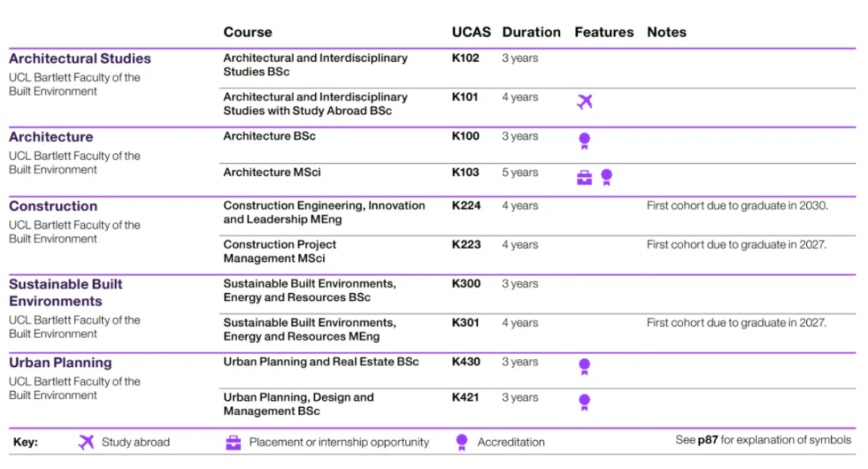Image resolution: width=868 pixels, height=469 pixels.
Task: Click the Sustainable Built Environments heading
Action: (x=66, y=292)
